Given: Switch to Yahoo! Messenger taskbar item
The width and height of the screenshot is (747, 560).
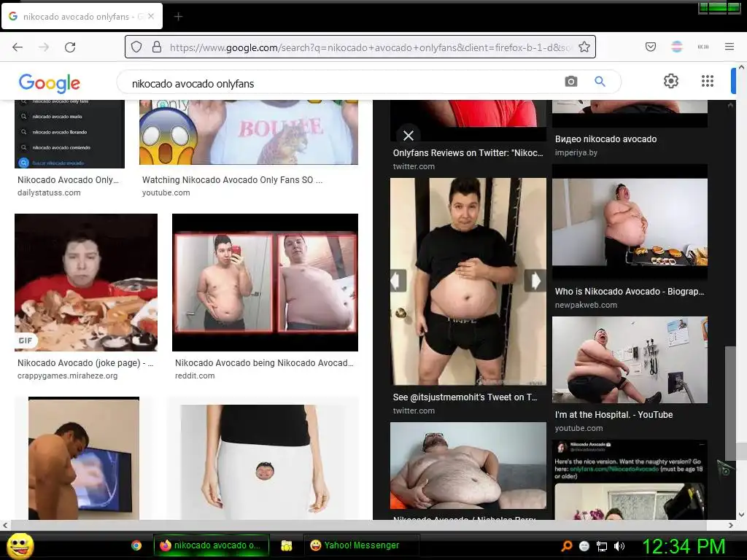Looking at the screenshot, I should [361, 545].
